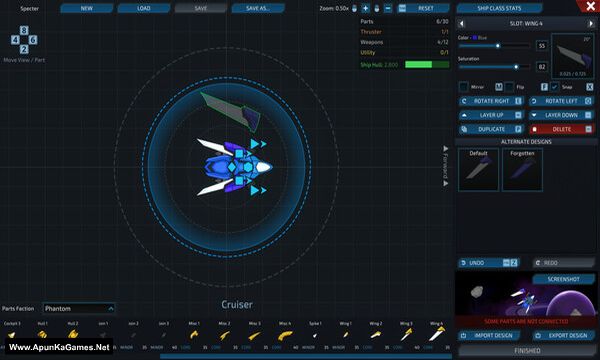Viewport: 600px width, 360px height.
Task: Click the F hotkey icon for Flip
Action: [544, 87]
